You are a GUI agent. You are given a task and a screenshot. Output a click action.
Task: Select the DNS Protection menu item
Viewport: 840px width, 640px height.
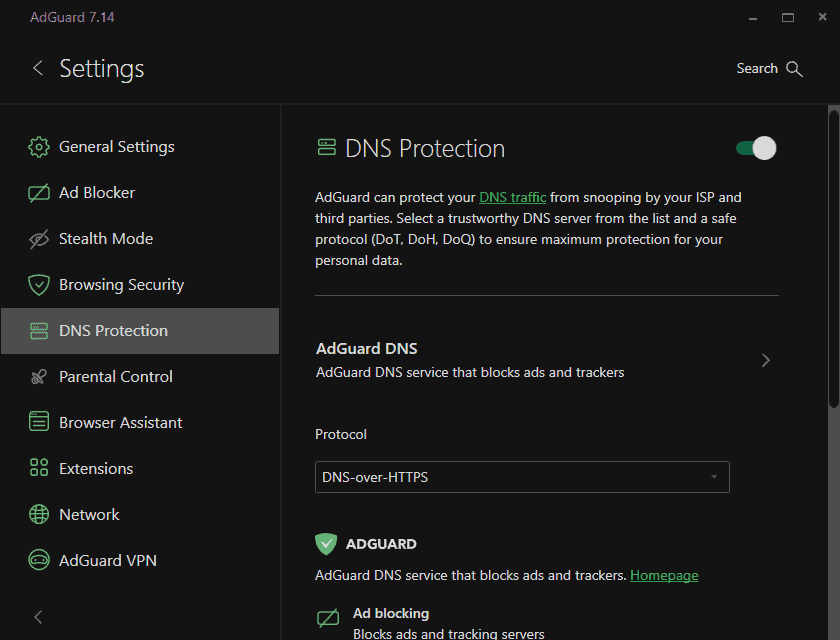tap(113, 331)
